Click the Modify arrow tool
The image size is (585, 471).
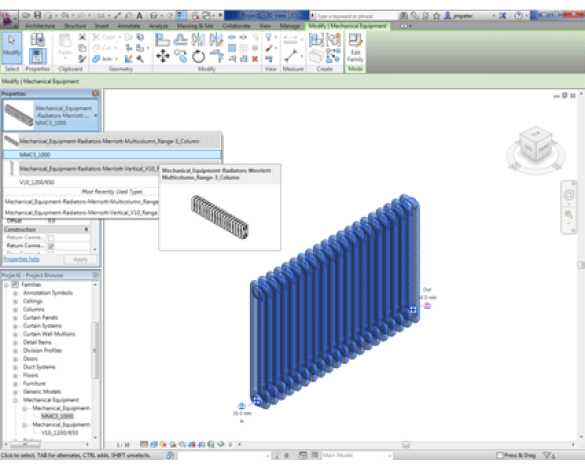(12, 48)
